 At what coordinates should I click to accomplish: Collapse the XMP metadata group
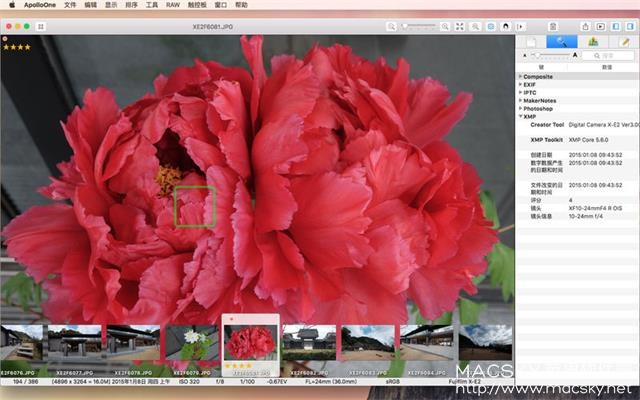point(520,116)
